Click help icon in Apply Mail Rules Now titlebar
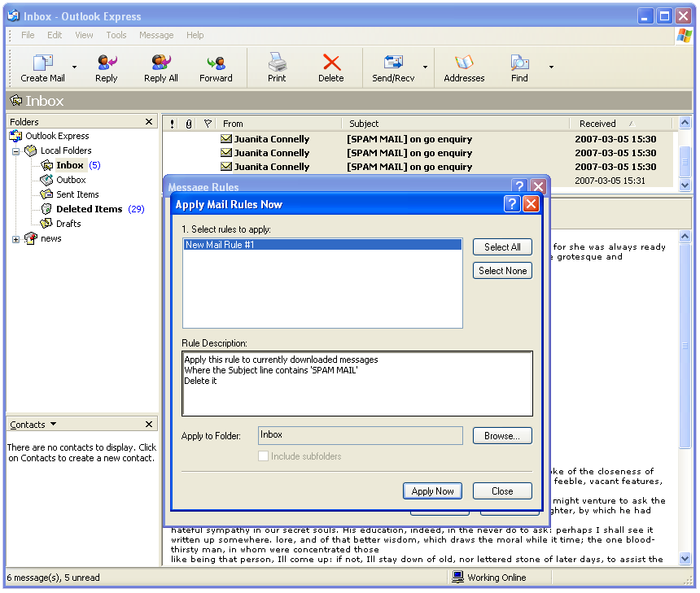The width and height of the screenshot is (700, 593). (512, 204)
